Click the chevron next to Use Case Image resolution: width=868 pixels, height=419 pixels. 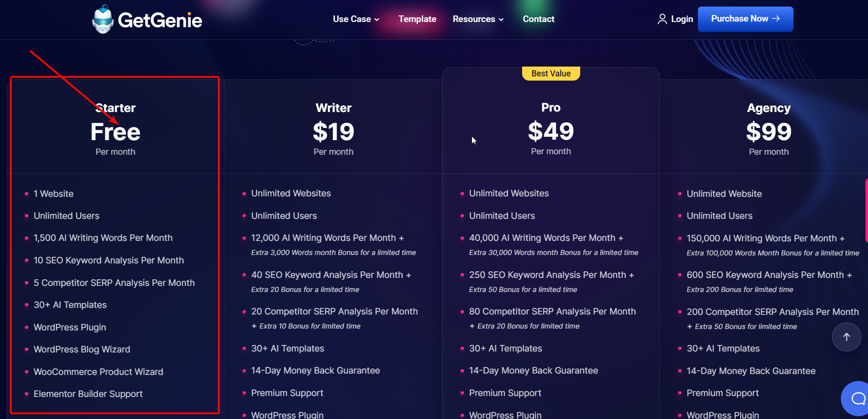coord(376,19)
